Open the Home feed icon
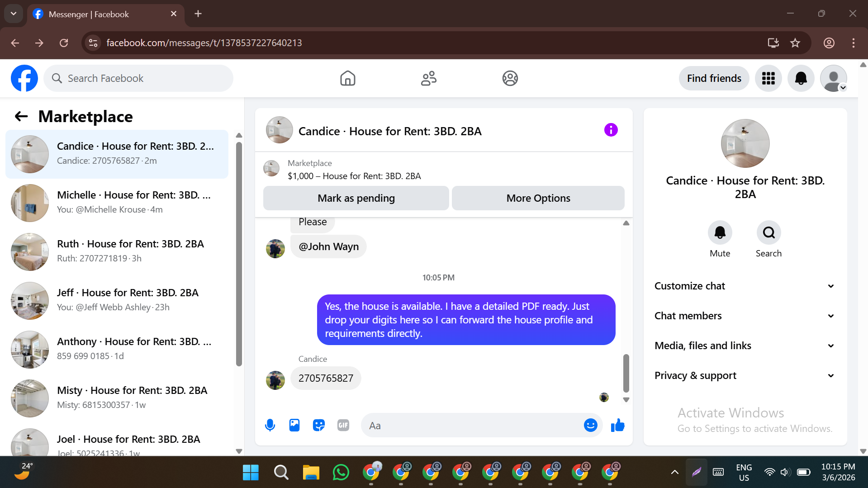 click(x=347, y=78)
